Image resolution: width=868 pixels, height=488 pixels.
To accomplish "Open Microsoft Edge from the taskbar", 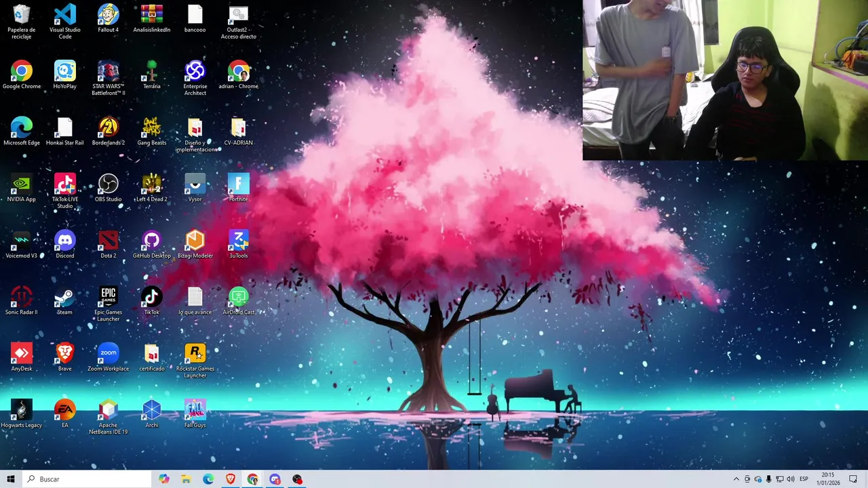I will click(x=208, y=479).
